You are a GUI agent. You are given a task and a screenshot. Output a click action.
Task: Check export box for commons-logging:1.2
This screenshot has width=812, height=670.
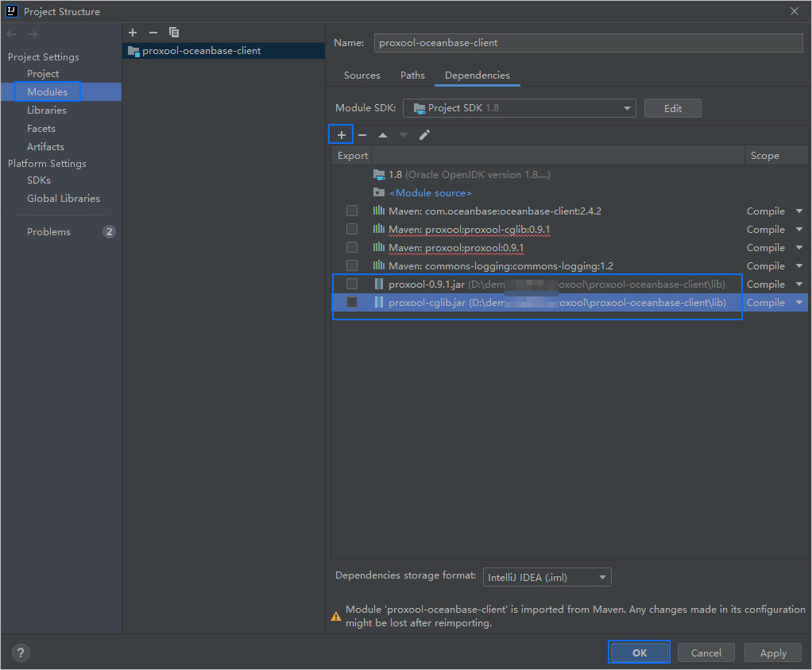coord(352,266)
